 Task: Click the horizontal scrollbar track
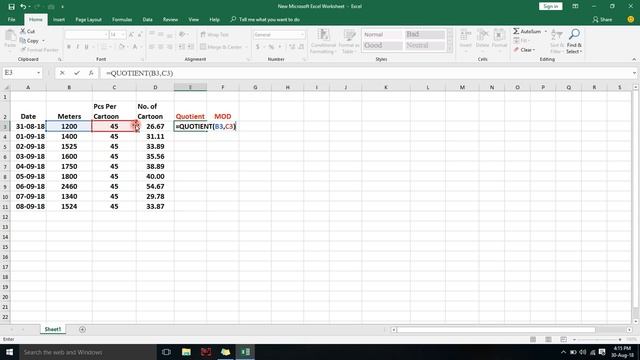point(511,329)
